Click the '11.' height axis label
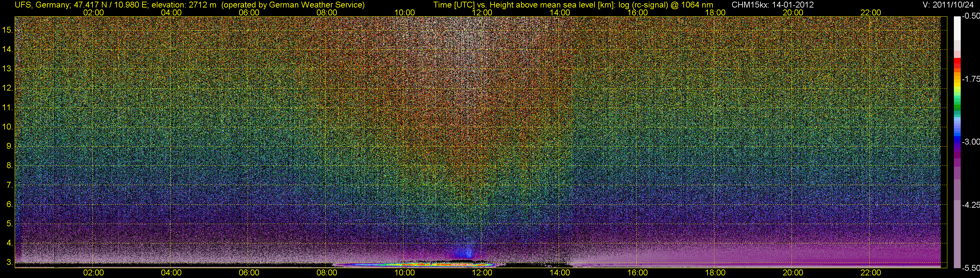Image resolution: width=980 pixels, height=278 pixels. tap(7, 107)
